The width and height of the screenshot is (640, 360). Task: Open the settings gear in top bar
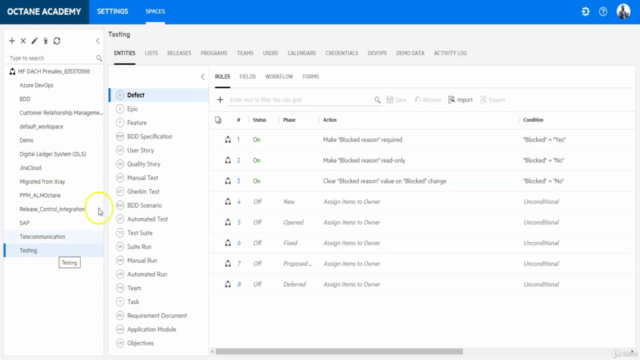(x=585, y=11)
